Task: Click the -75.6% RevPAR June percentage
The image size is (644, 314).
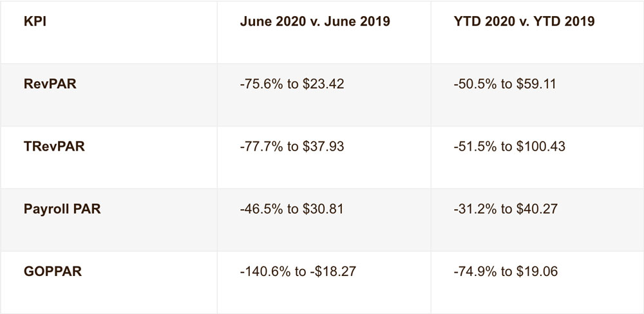Action: pos(256,84)
